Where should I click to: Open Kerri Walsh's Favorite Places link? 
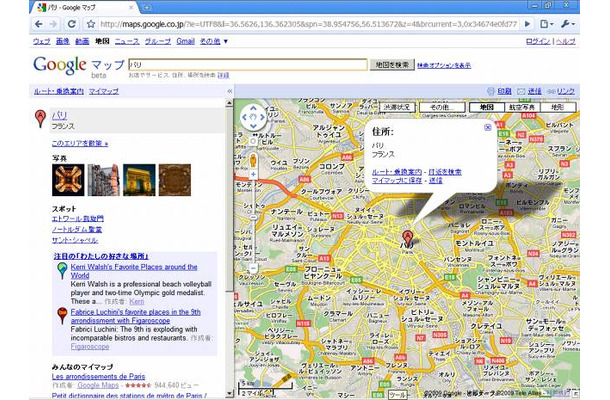134,271
